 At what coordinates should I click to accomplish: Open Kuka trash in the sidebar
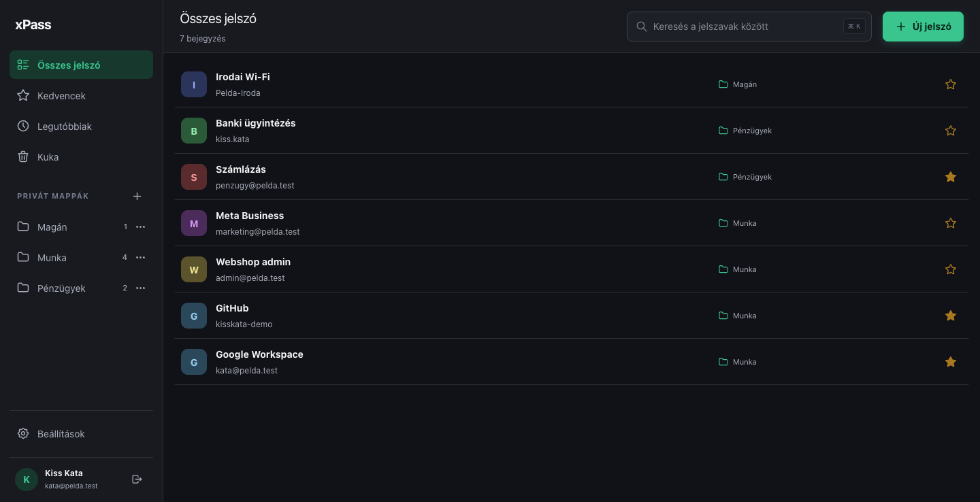(x=81, y=157)
